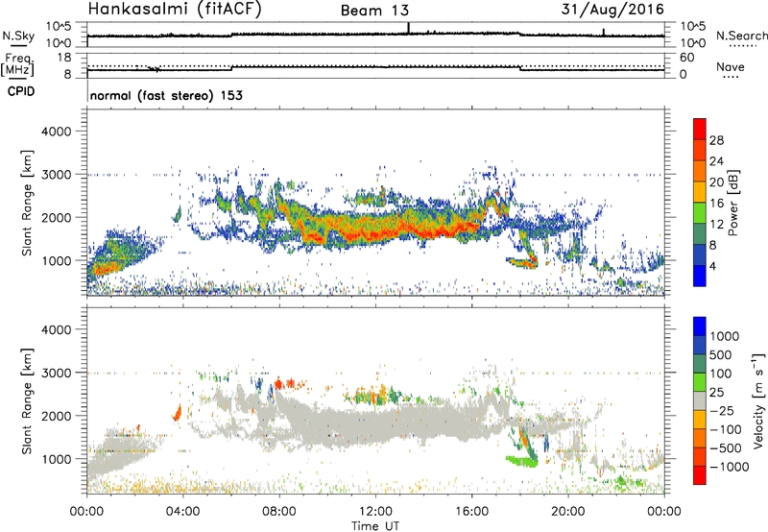Click the velocity colorbar 100 label
Screen dimensions: 768x532
pyautogui.click(x=720, y=374)
